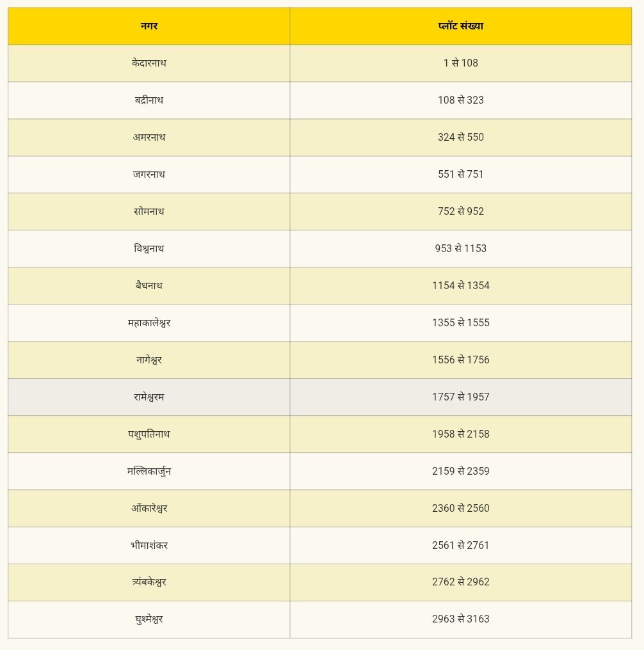Click the नगर column header

[x=149, y=26]
